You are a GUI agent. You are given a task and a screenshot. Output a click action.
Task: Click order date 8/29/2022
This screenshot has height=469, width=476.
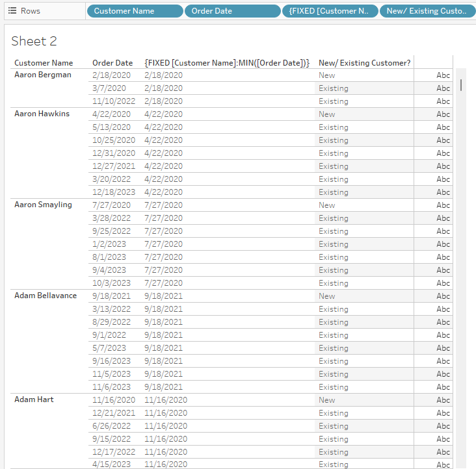111,322
